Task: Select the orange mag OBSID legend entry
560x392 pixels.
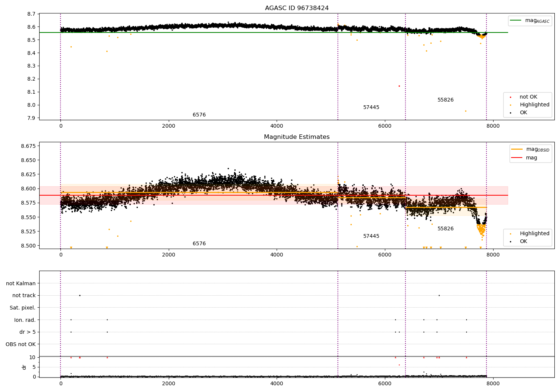Action: point(531,149)
